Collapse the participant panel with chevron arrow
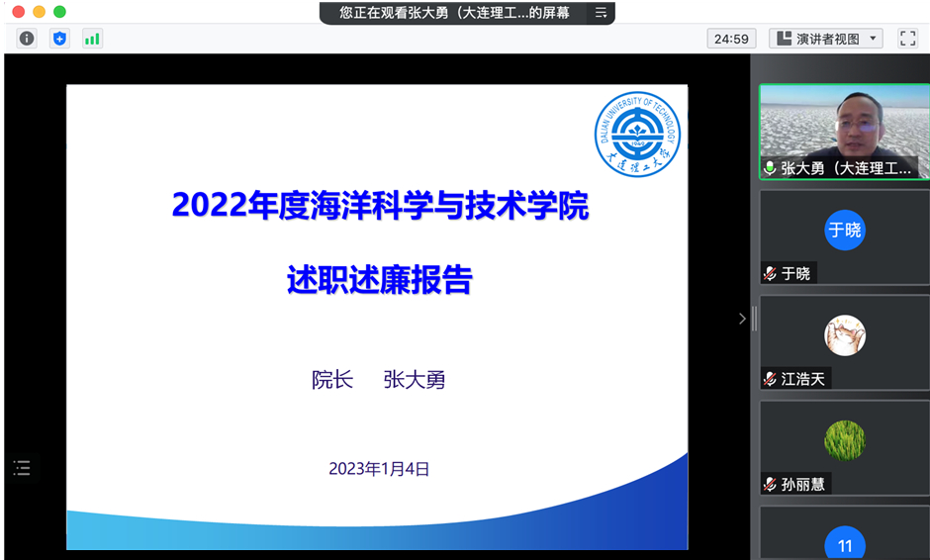Viewport: 930px width, 560px height. 742,319
